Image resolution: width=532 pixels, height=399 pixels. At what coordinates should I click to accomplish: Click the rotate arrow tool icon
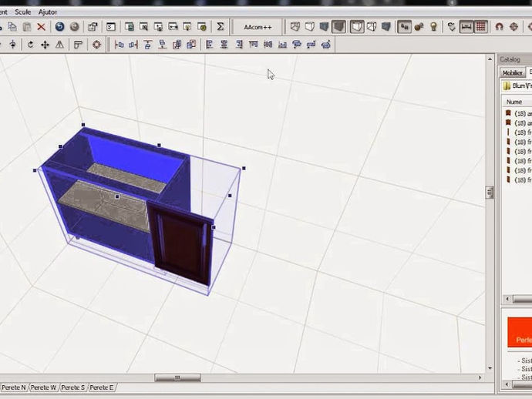[30, 45]
